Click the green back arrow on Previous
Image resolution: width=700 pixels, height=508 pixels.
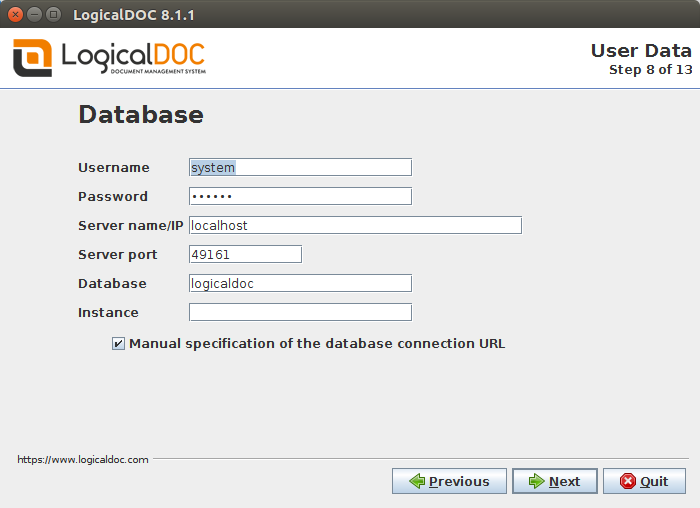[x=417, y=481]
